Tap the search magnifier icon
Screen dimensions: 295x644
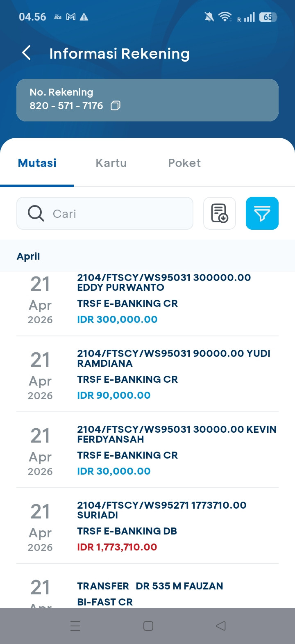pyautogui.click(x=36, y=213)
